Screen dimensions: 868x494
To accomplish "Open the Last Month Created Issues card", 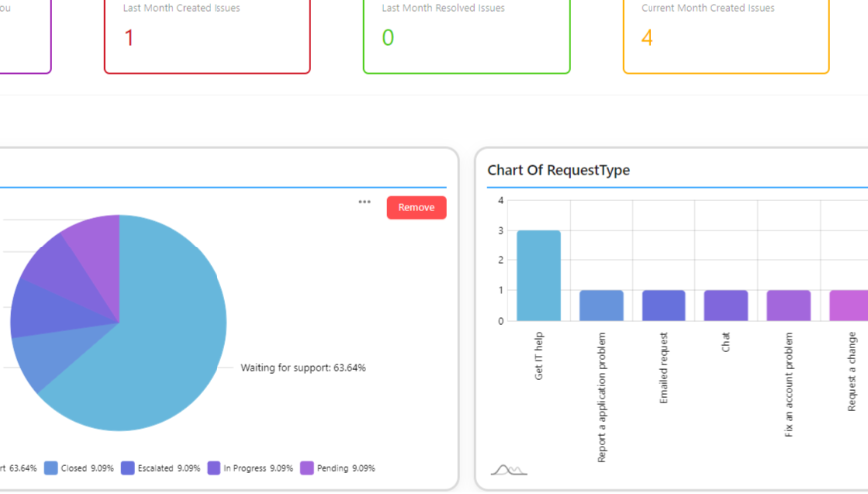I will point(208,33).
